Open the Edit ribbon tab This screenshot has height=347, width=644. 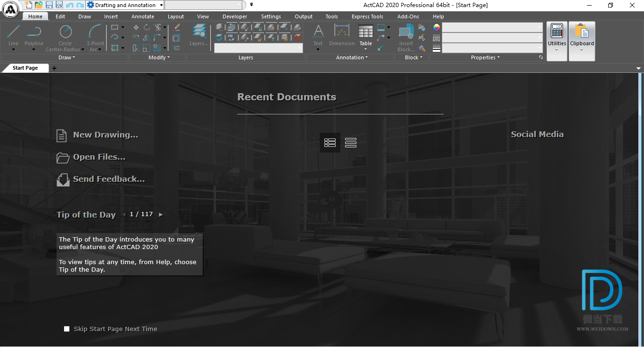60,16
